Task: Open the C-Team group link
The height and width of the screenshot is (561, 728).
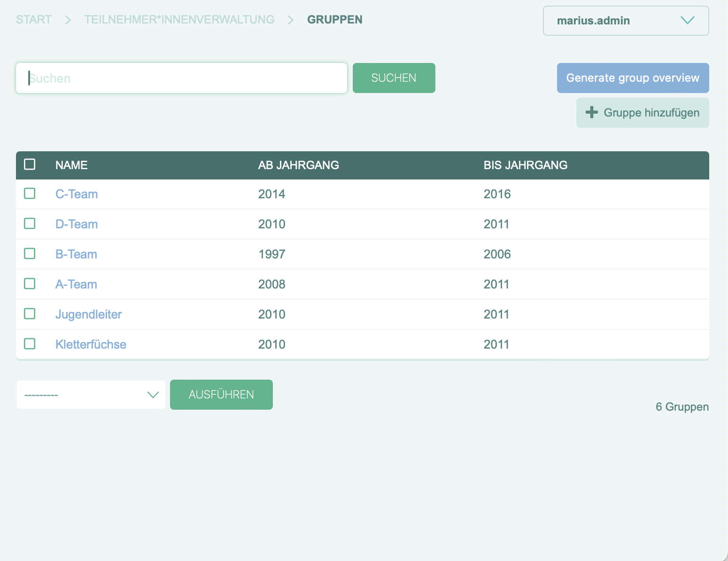Action: coord(77,194)
